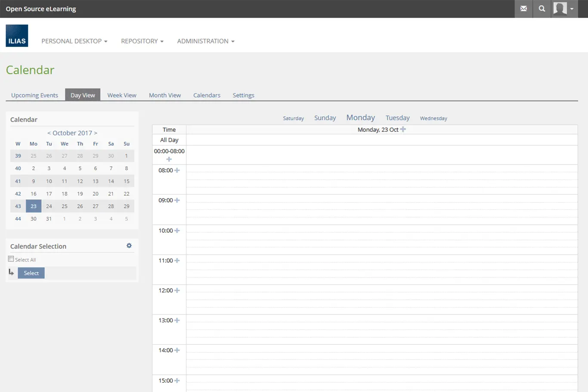
Task: Switch to the Week View tab
Action: pyautogui.click(x=122, y=95)
